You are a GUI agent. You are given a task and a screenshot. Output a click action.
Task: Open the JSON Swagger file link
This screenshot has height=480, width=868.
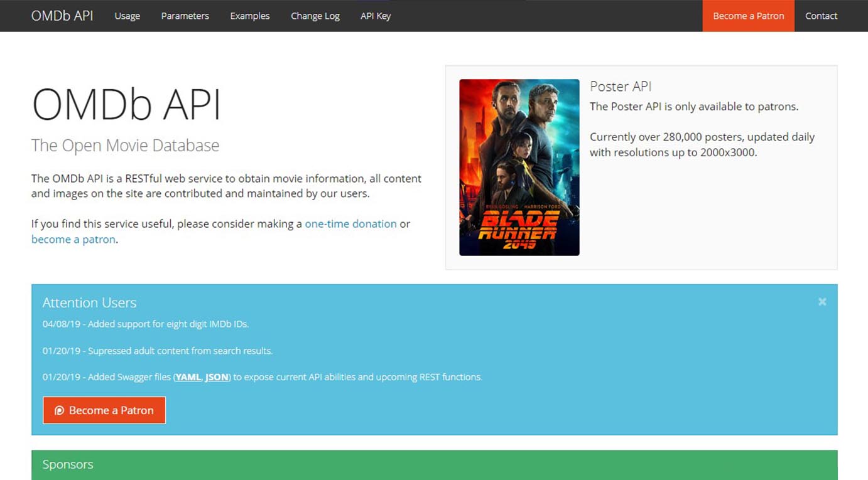(217, 377)
